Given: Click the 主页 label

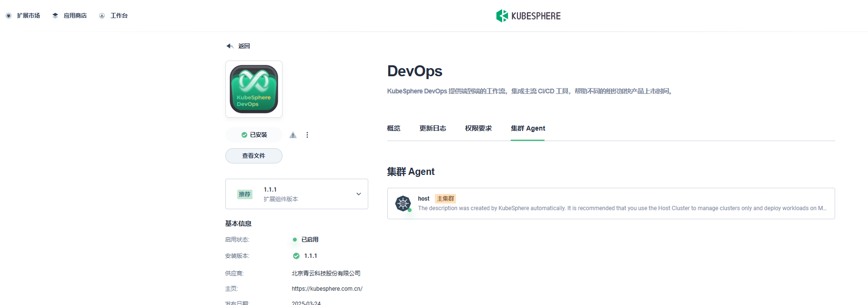Looking at the screenshot, I should [232, 289].
